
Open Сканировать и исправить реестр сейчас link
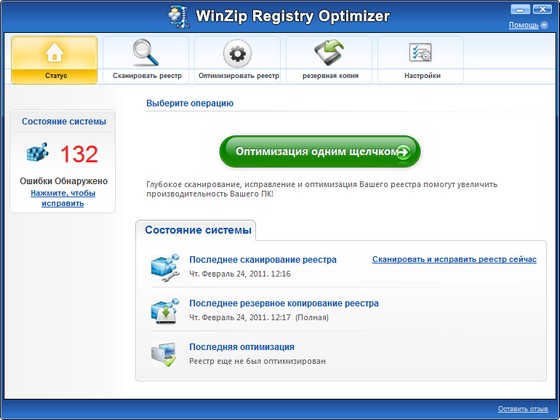click(454, 259)
